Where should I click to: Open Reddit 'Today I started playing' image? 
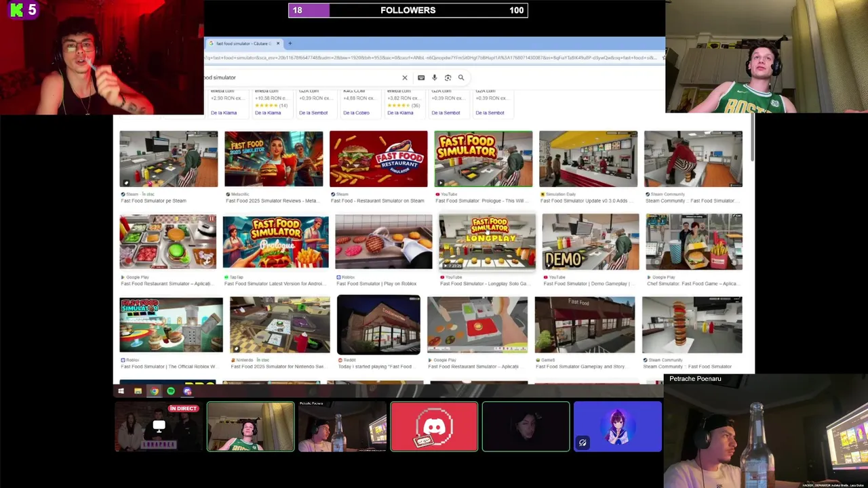point(378,325)
